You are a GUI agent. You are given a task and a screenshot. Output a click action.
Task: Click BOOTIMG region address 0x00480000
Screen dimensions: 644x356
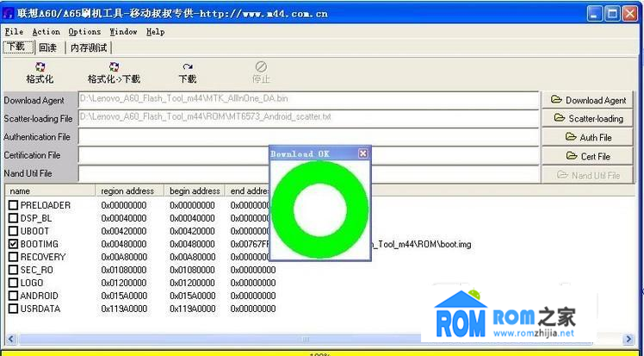click(x=124, y=244)
